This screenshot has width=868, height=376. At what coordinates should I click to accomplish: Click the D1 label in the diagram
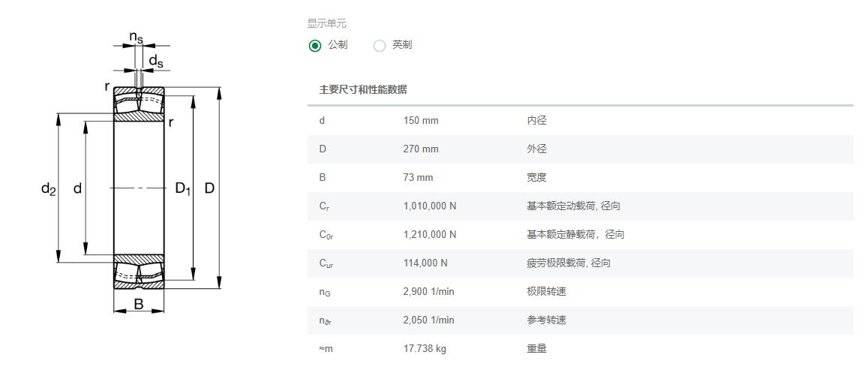click(183, 189)
